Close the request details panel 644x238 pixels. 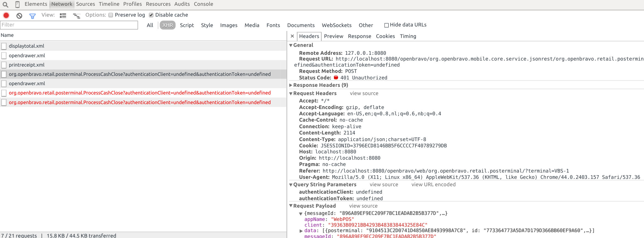292,36
